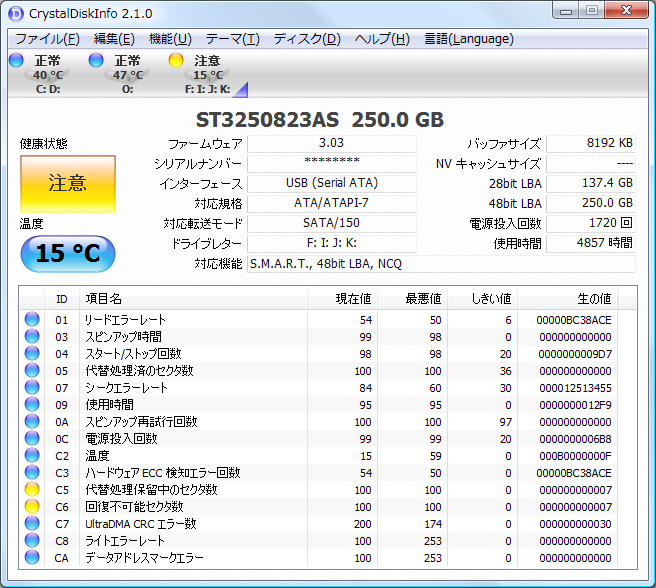Click the 15 °C temperature indicator
656x588 pixels.
(x=68, y=254)
